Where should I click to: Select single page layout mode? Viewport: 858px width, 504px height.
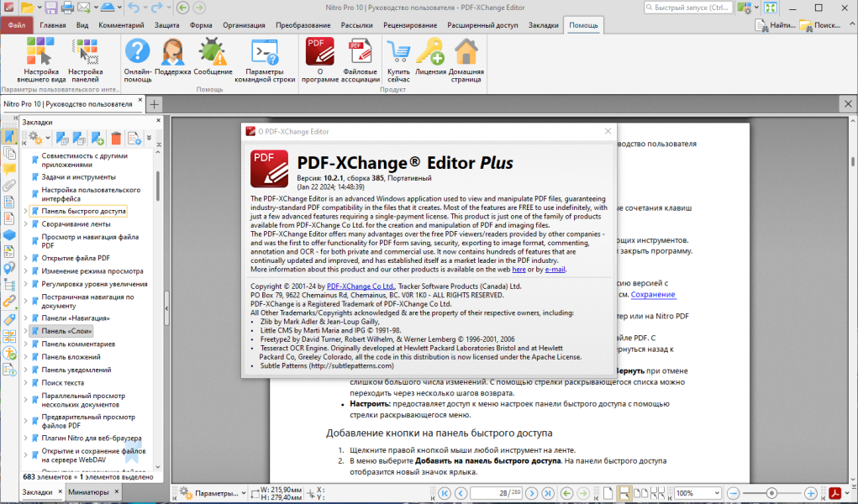tap(608, 493)
